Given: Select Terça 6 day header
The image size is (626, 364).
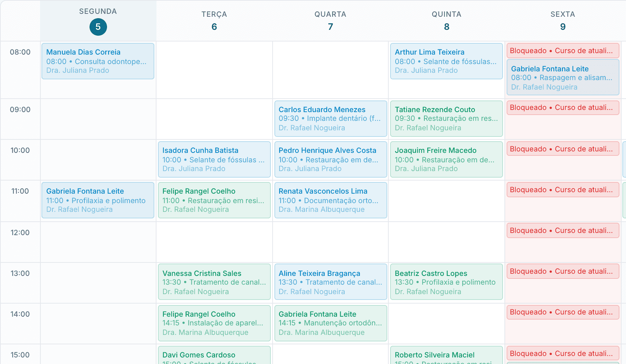Looking at the screenshot, I should 214,21.
